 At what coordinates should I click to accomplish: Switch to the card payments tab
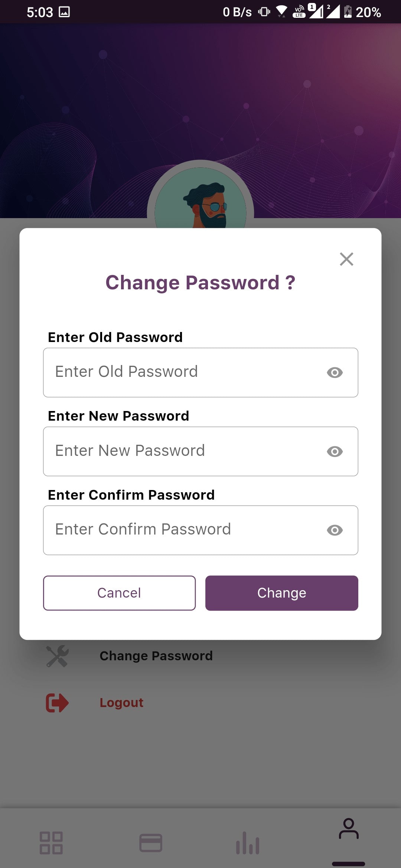click(150, 843)
